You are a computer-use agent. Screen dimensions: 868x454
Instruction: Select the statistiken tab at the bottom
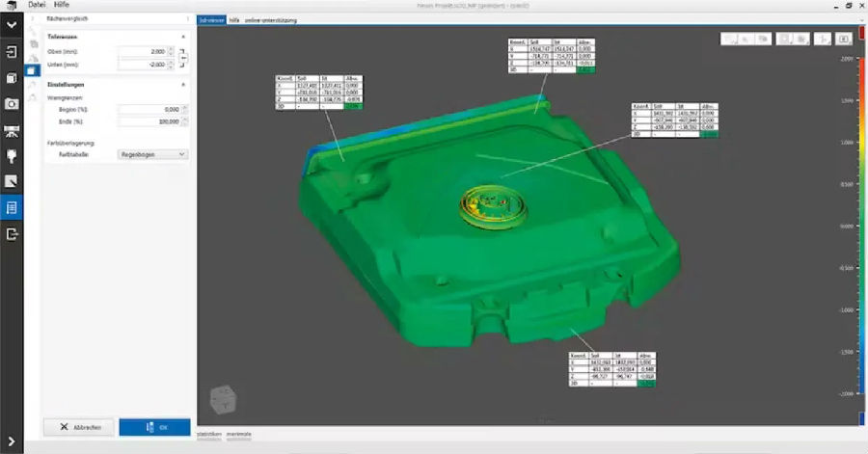pos(209,434)
